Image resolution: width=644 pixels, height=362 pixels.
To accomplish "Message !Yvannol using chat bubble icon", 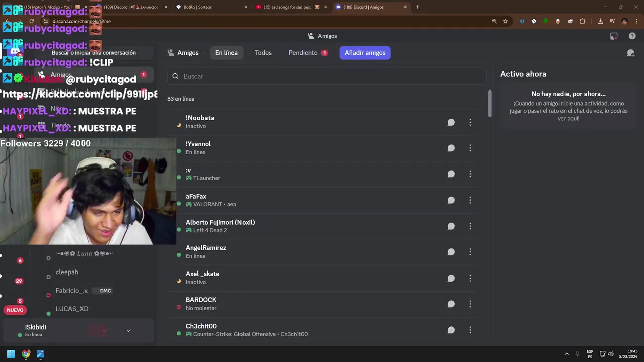I will click(451, 148).
